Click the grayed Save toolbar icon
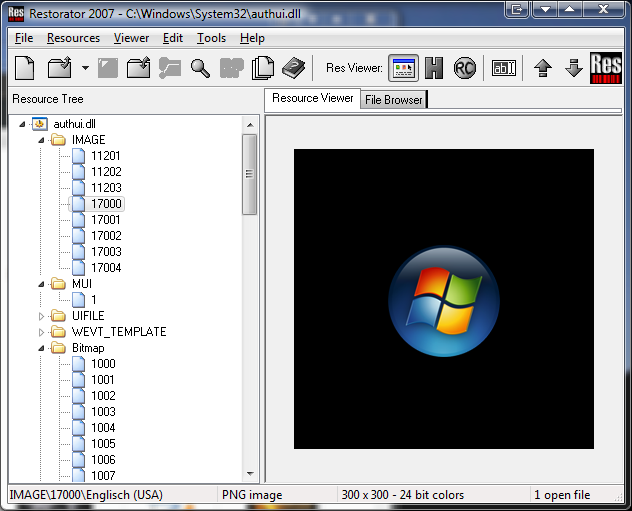 coord(108,68)
